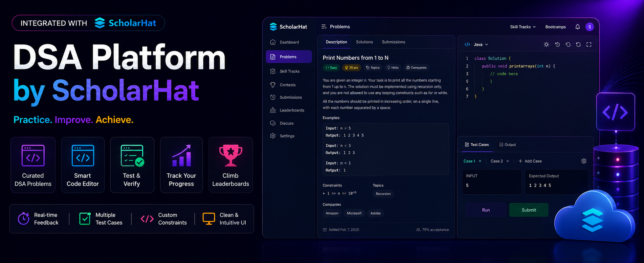The height and width of the screenshot is (263, 644).
Task: Submit the solution
Action: [x=529, y=210]
